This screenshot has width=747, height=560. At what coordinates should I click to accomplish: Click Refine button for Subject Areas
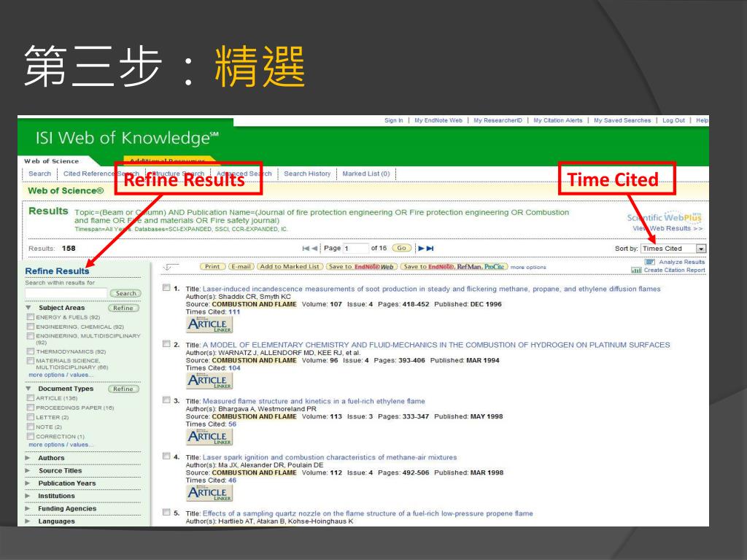click(123, 308)
